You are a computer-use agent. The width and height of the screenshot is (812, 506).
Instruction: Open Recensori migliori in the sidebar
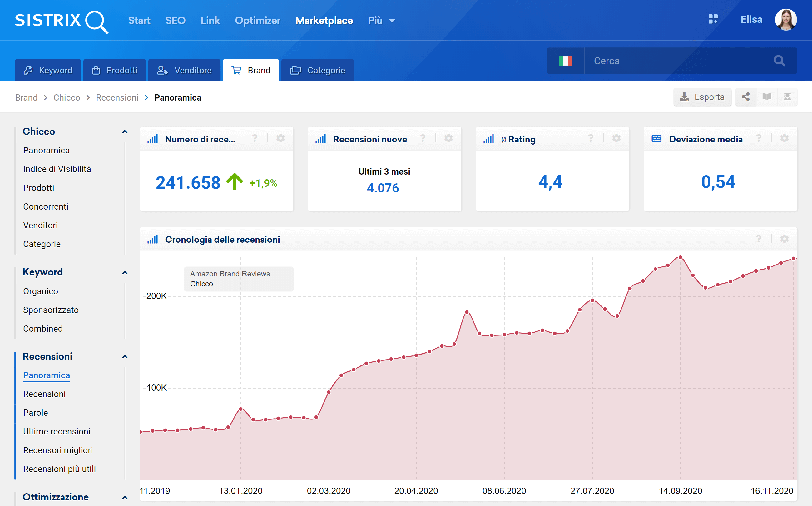pyautogui.click(x=58, y=450)
